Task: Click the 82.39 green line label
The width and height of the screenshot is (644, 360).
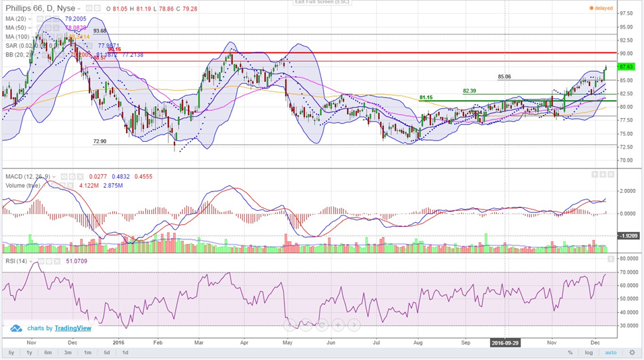Action: click(470, 91)
